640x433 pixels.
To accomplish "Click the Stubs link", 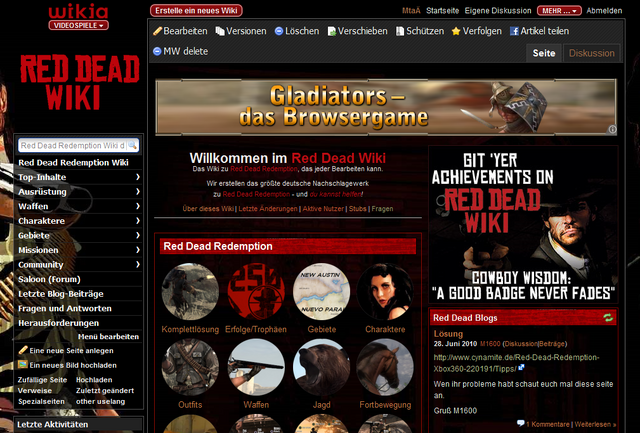I will click(x=358, y=209).
